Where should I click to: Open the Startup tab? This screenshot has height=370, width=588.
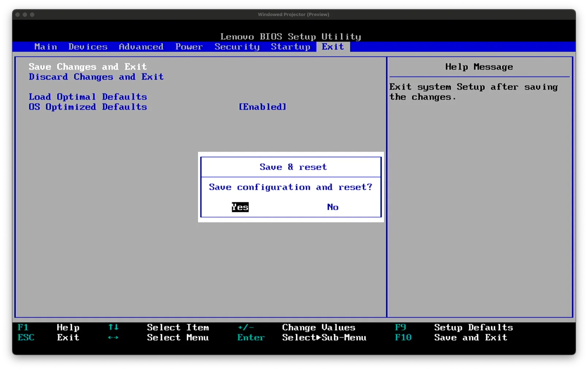click(291, 47)
